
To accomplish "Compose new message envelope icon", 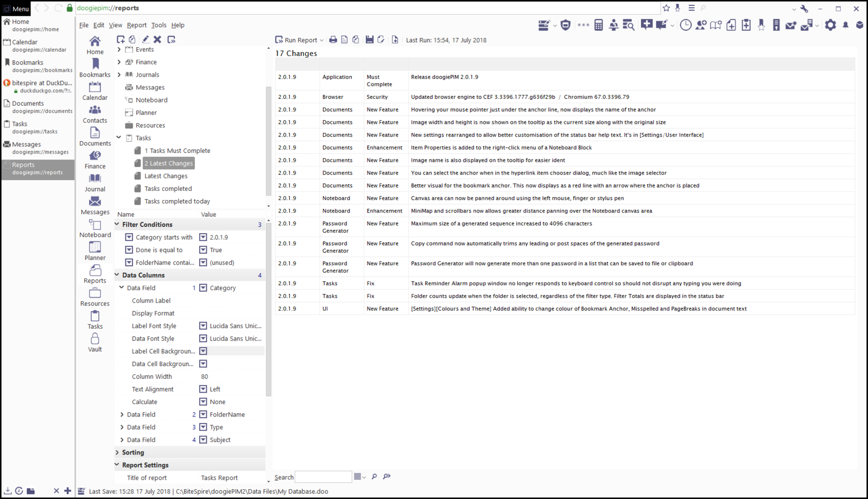I will 791,25.
